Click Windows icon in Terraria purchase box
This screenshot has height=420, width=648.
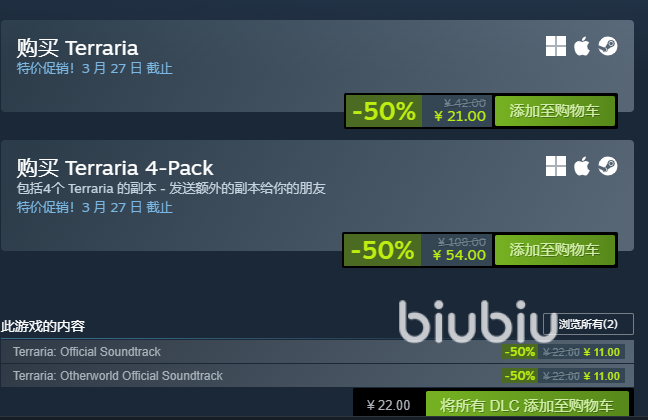(556, 46)
